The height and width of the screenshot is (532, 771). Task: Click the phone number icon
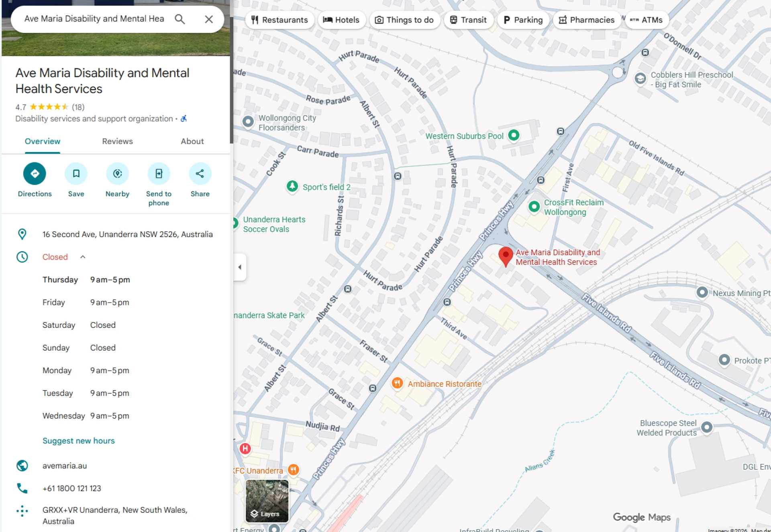[22, 488]
